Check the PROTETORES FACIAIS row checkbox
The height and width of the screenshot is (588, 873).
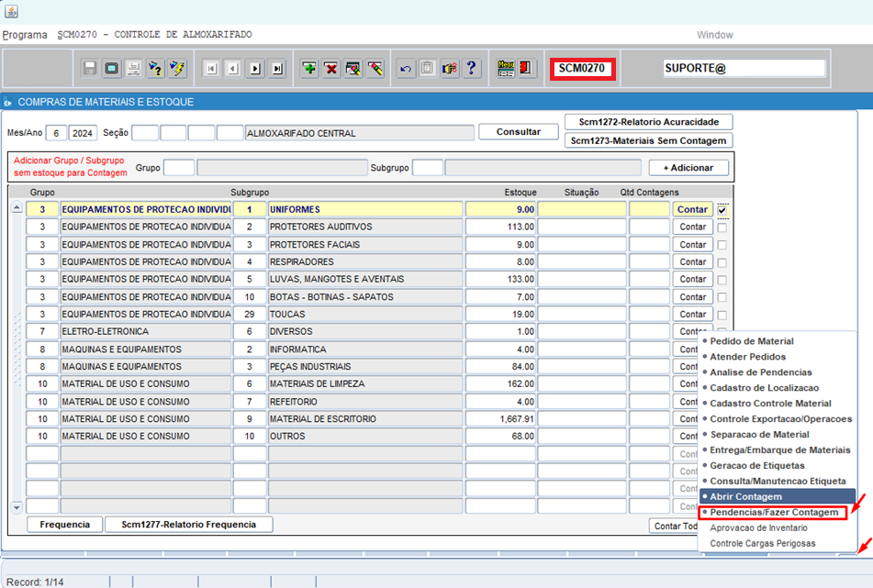(722, 245)
